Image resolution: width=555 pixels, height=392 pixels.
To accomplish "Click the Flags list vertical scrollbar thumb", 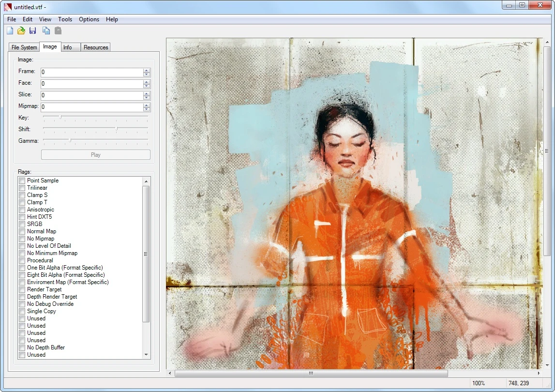I will coord(146,254).
